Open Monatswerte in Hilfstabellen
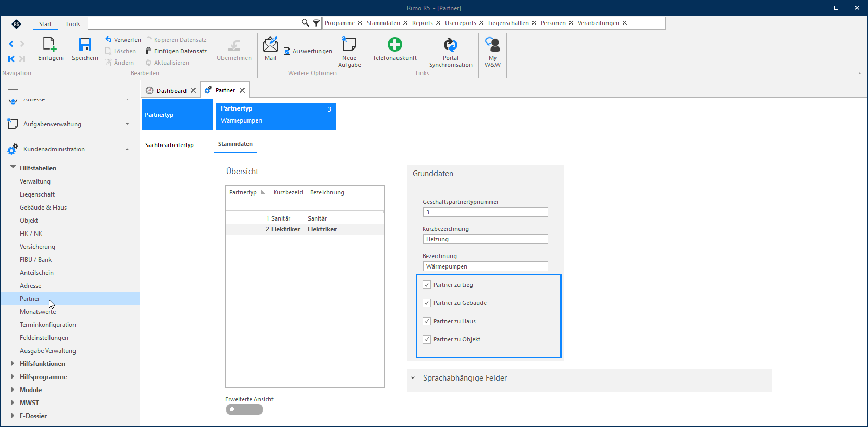 (38, 312)
